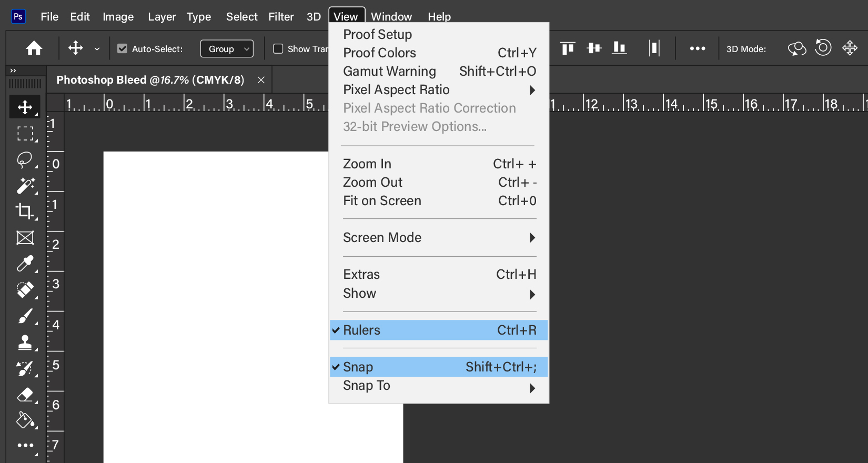The width and height of the screenshot is (868, 463).
Task: Open the Group auto-select dropdown
Action: 227,48
